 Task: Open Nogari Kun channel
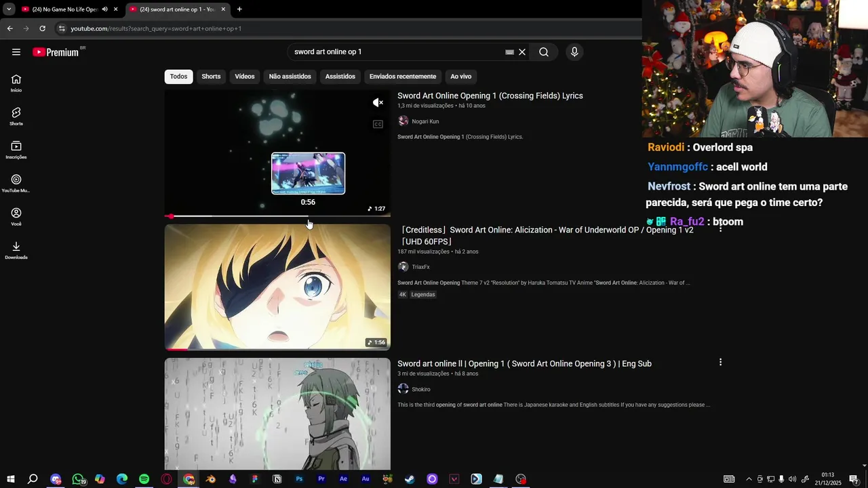coord(425,121)
